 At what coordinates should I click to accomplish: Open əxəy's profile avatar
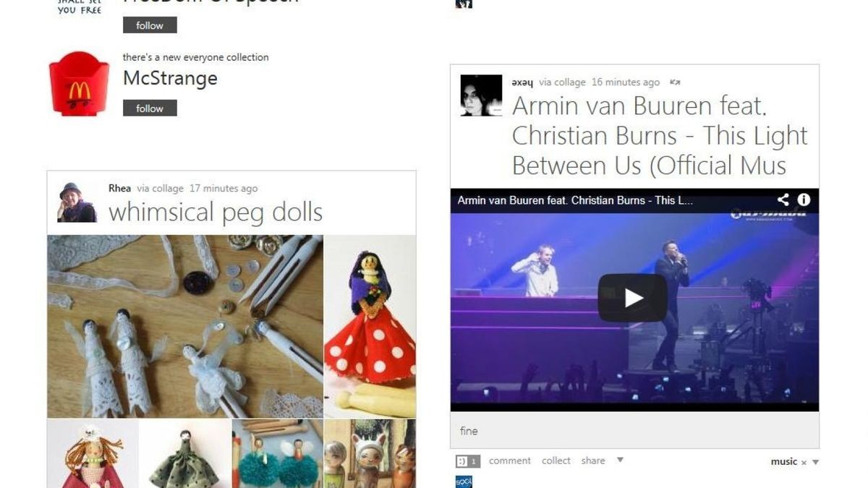[481, 95]
